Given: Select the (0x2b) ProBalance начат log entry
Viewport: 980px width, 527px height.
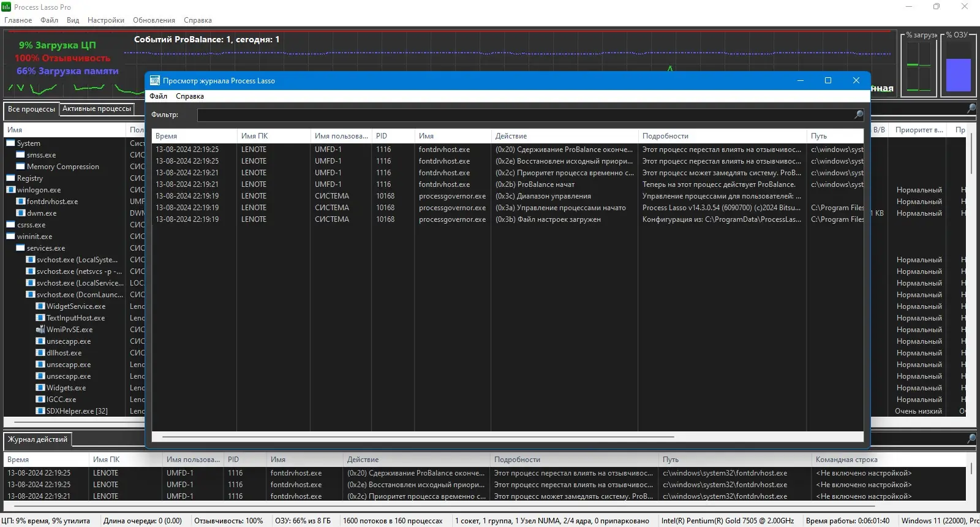Looking at the screenshot, I should [508, 184].
